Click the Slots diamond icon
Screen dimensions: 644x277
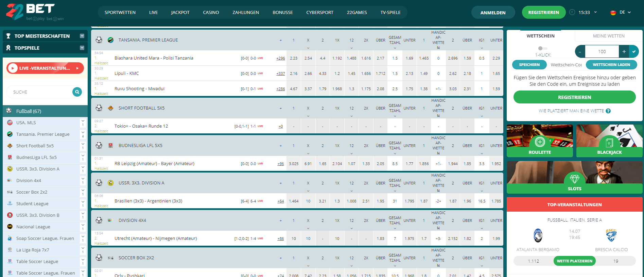point(575,179)
